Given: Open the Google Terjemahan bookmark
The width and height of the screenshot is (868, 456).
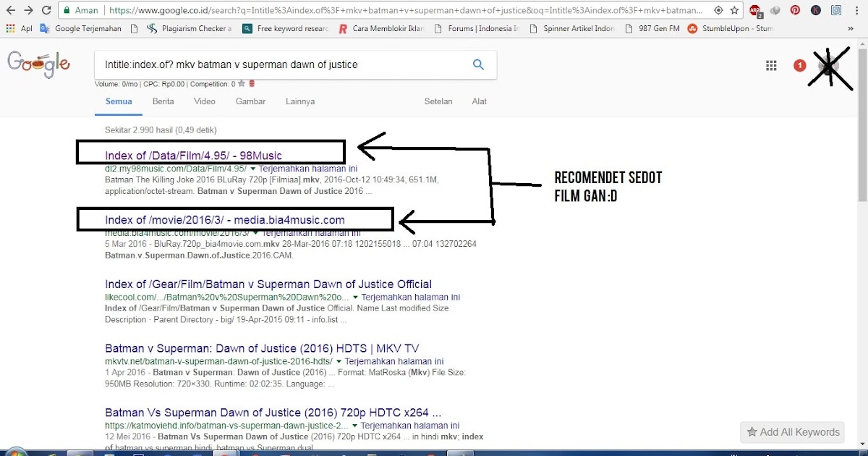Looking at the screenshot, I should (81, 29).
